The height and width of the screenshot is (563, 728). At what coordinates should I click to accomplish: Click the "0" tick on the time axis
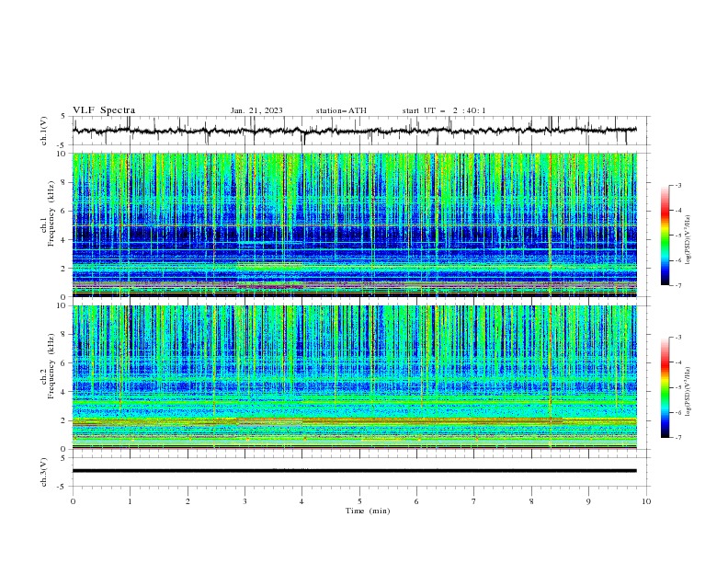coord(73,501)
